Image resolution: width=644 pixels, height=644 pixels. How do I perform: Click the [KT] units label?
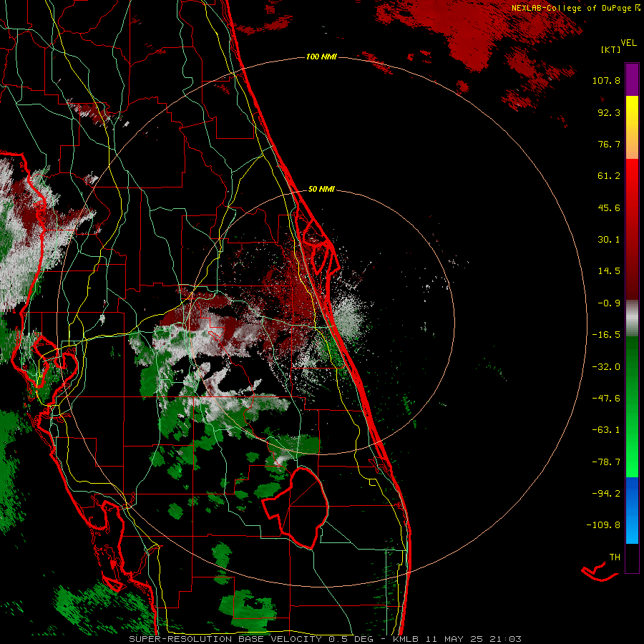coord(610,49)
